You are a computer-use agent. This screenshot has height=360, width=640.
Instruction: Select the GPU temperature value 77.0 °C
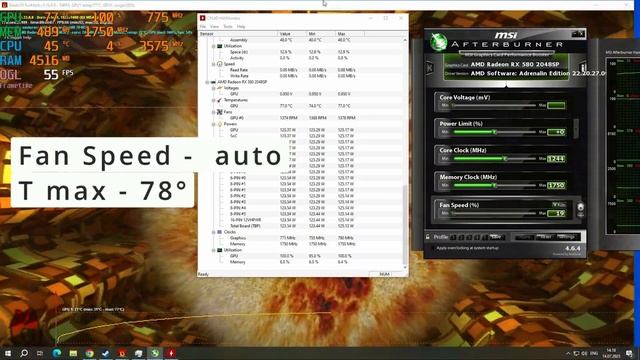[x=286, y=106]
